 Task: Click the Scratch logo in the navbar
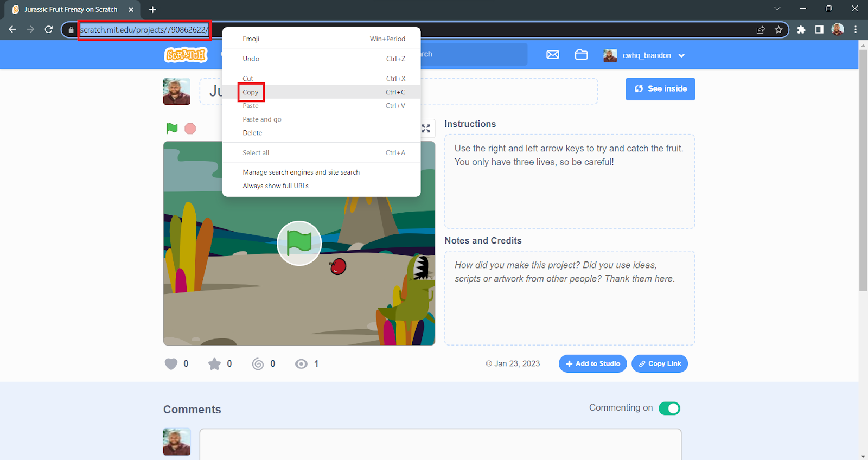point(186,55)
